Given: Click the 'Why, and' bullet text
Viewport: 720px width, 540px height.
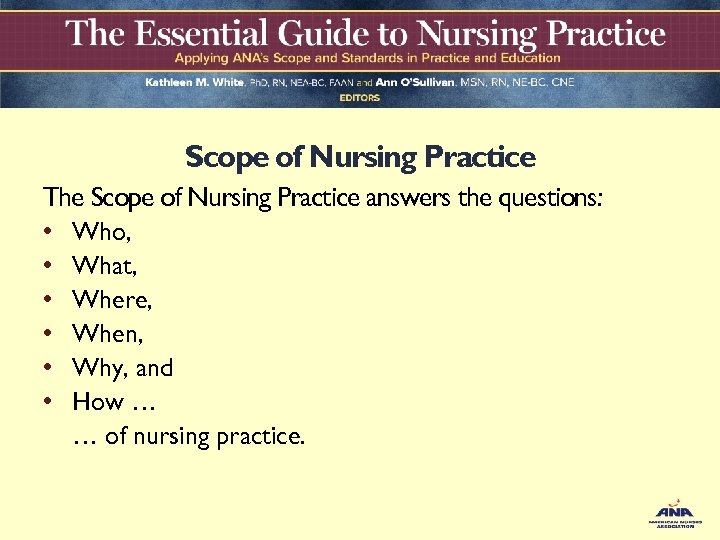Looking at the screenshot, I should click(123, 368).
